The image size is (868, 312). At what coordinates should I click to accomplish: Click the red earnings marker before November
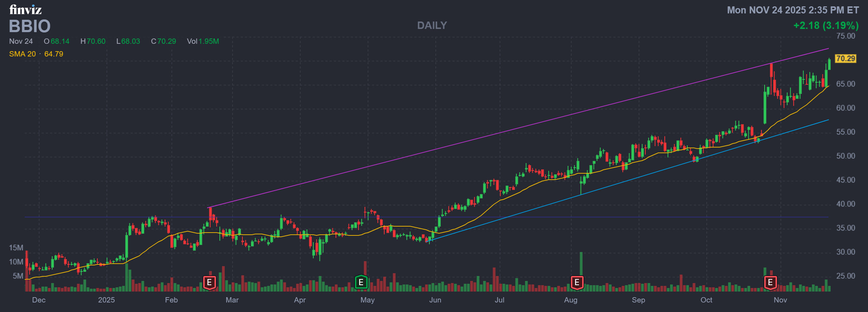[x=770, y=282]
